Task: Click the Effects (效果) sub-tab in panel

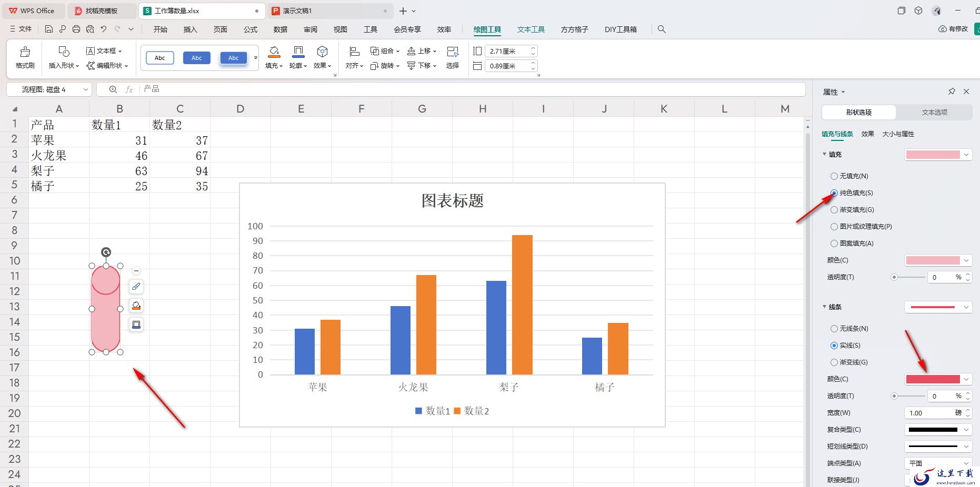Action: tap(867, 134)
